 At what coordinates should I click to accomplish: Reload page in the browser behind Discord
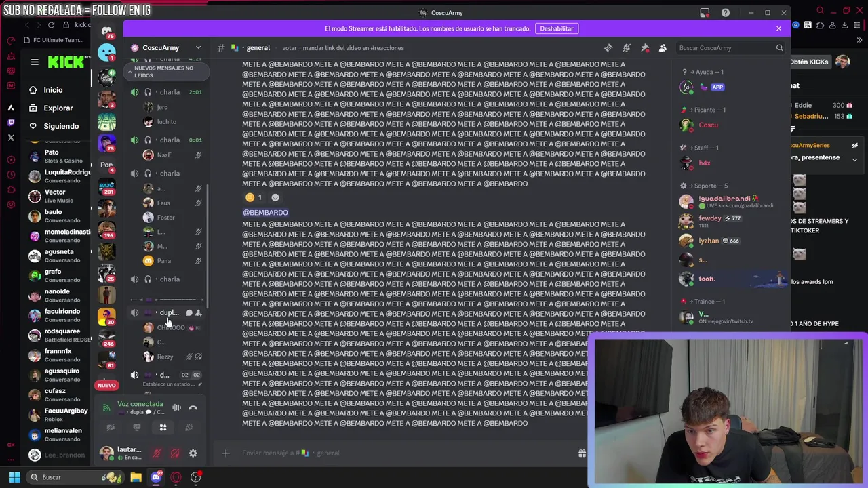(51, 25)
